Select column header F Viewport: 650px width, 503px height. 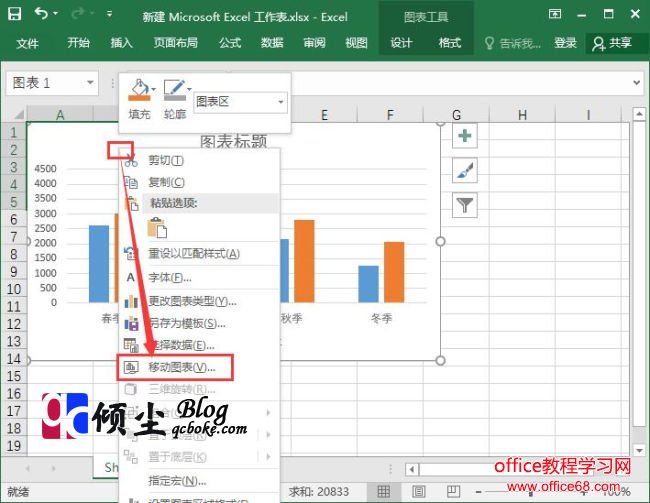click(390, 115)
